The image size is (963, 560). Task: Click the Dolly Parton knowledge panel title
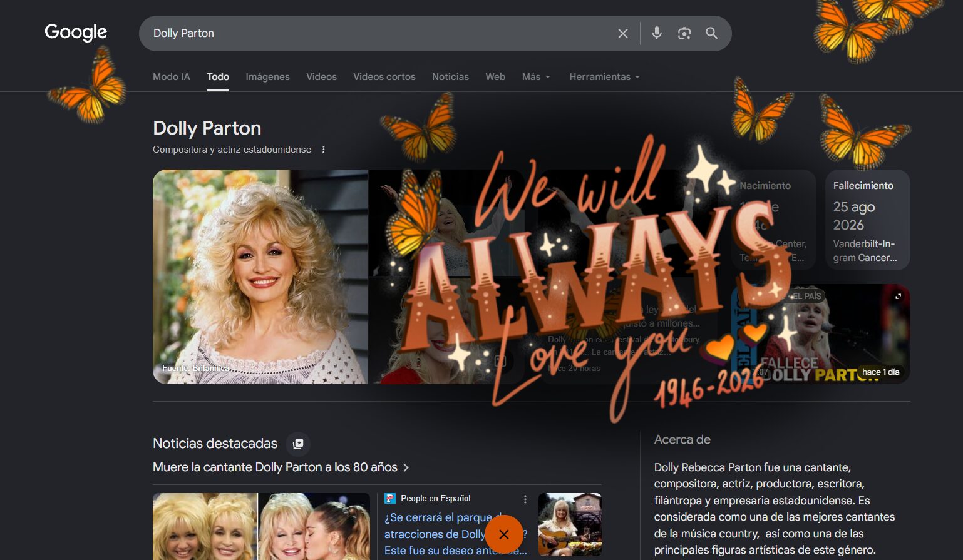coord(207,128)
